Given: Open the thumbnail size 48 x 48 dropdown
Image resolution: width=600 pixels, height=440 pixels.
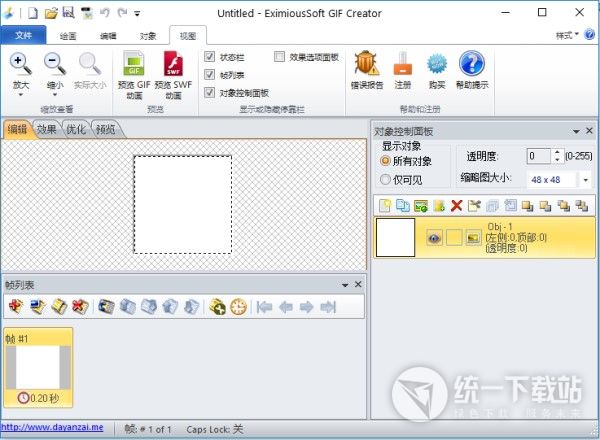Looking at the screenshot, I should click(585, 179).
